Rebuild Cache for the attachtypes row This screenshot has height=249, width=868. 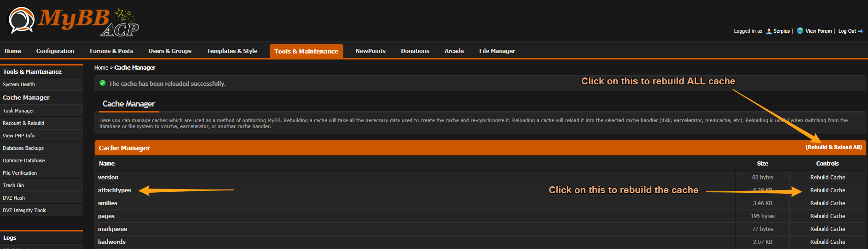tap(827, 190)
